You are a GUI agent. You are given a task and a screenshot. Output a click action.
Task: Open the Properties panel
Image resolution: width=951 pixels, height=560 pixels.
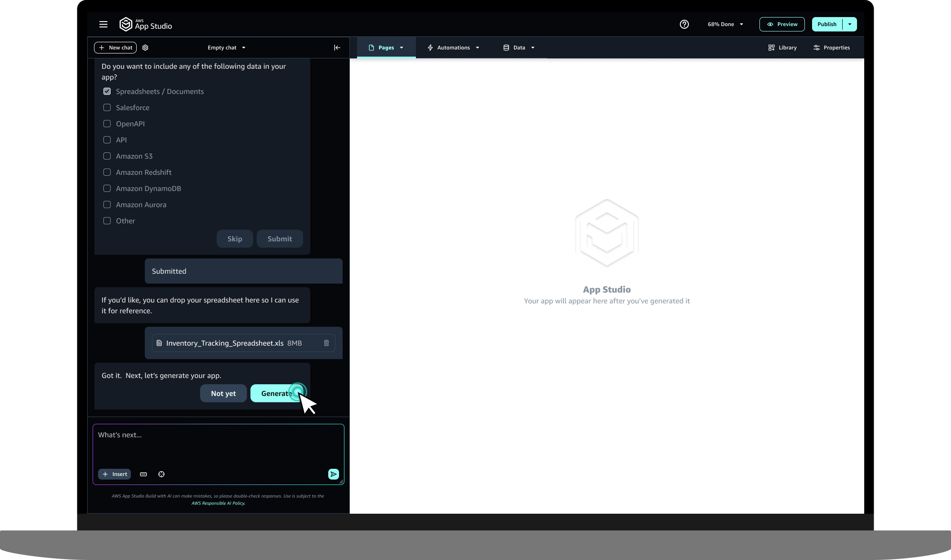[831, 48]
